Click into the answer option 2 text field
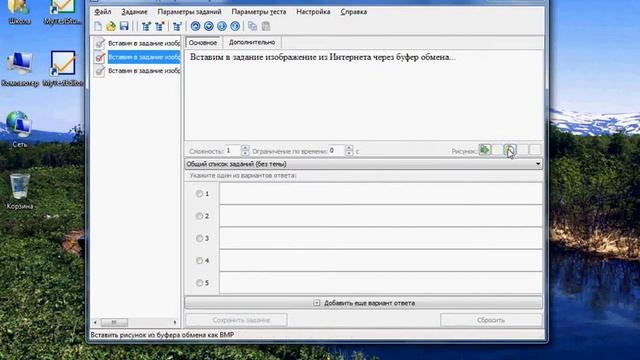The image size is (640, 360). 381,216
